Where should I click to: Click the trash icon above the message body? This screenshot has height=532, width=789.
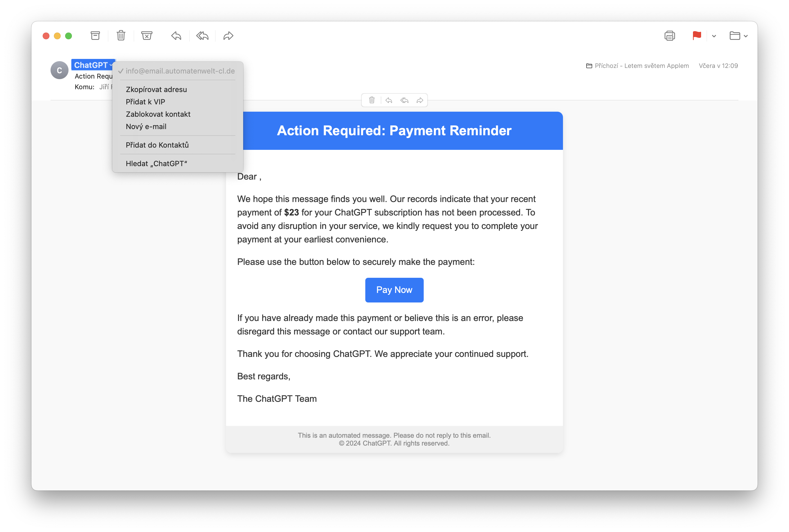(372, 100)
